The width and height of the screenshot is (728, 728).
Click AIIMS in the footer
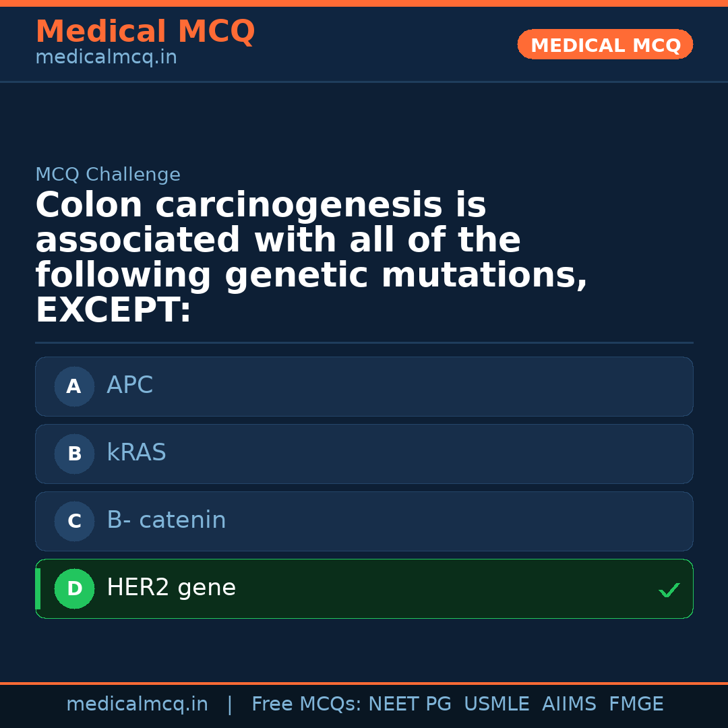tap(569, 704)
